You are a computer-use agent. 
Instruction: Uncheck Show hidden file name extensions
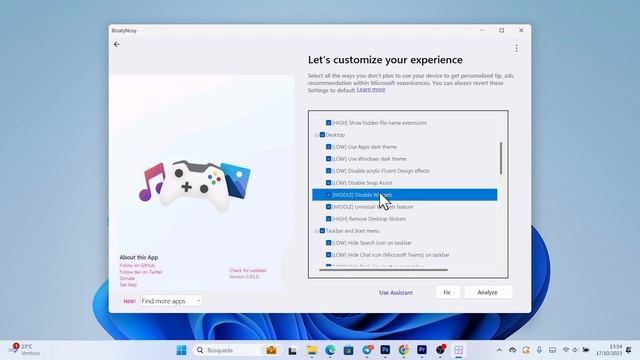click(x=328, y=122)
